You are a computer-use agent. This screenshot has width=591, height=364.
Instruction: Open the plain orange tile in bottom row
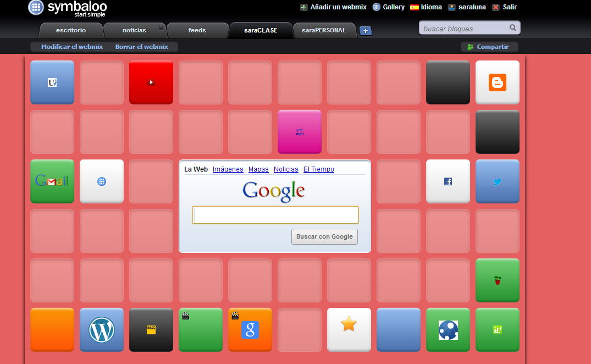(x=52, y=330)
